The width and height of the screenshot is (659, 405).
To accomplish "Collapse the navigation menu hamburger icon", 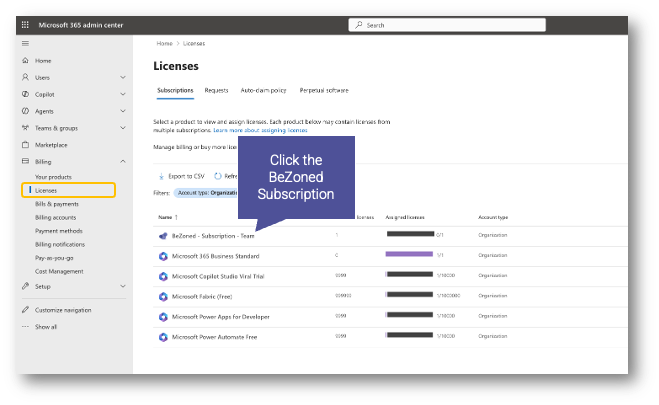I will tap(25, 43).
